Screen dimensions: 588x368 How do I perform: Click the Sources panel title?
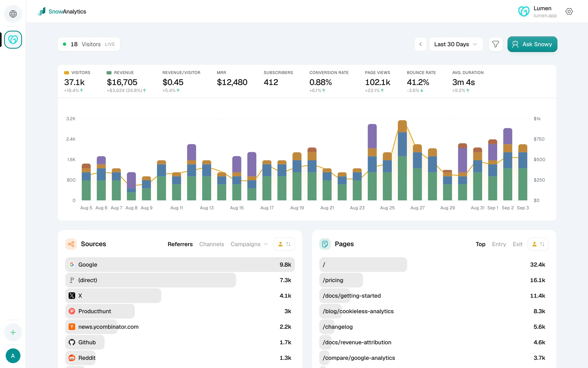click(93, 244)
